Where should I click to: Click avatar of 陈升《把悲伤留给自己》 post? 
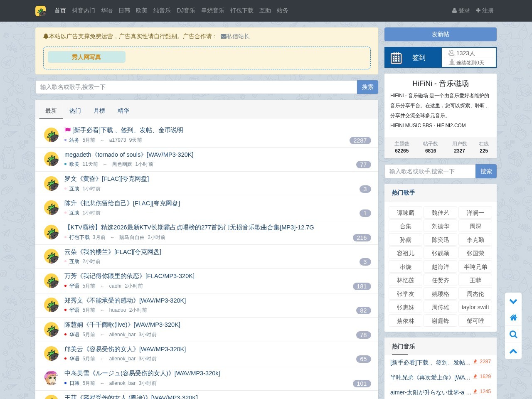(51, 208)
